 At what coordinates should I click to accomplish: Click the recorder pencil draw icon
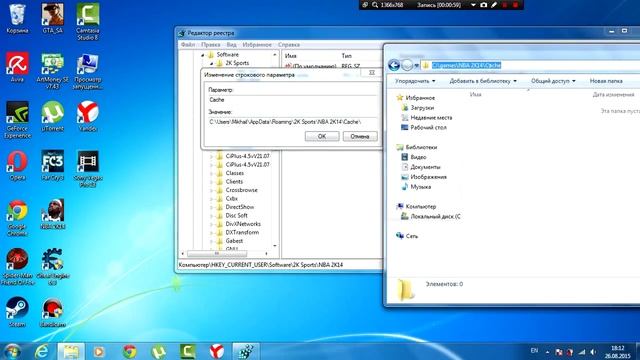pyautogui.click(x=494, y=5)
